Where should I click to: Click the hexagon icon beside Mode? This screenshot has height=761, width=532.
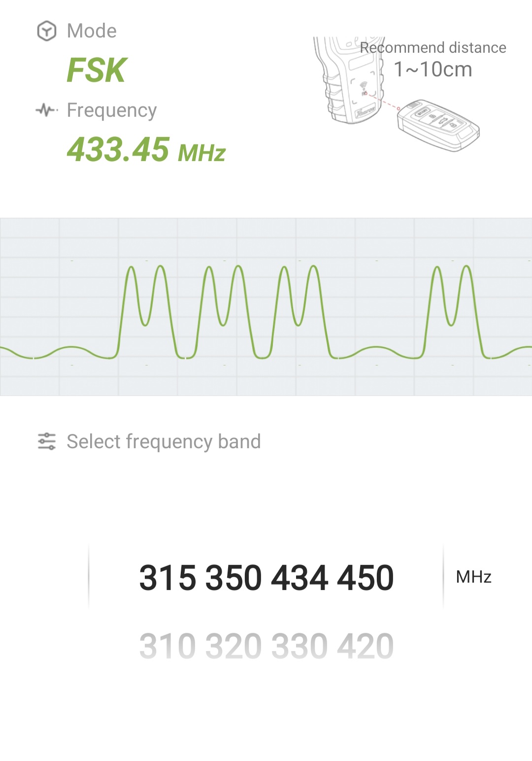pos(47,31)
